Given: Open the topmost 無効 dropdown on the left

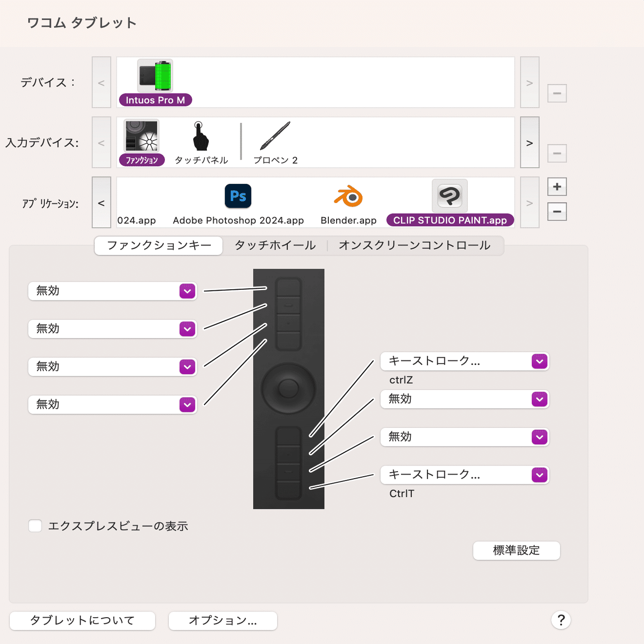Looking at the screenshot, I should click(x=112, y=291).
